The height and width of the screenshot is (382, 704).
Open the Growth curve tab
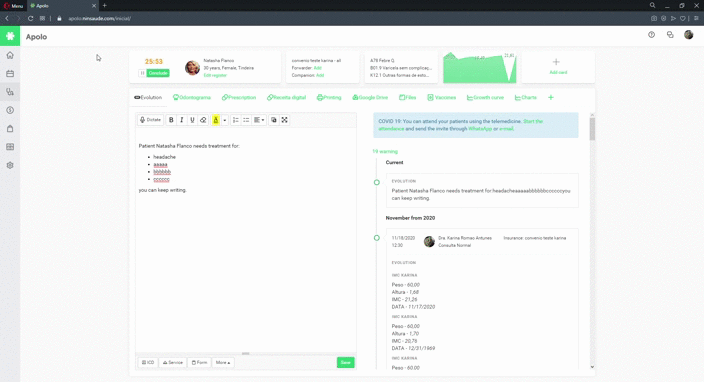(485, 97)
